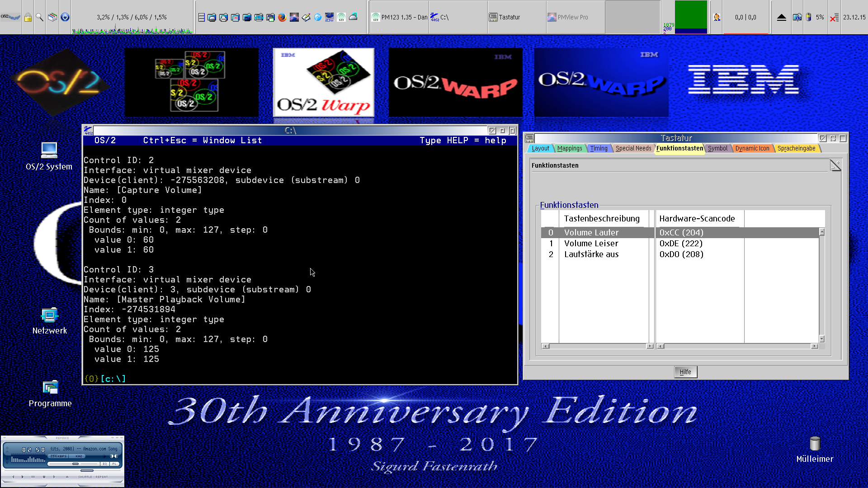Open the monitor display launcher icon
868x488 pixels.
point(259,17)
